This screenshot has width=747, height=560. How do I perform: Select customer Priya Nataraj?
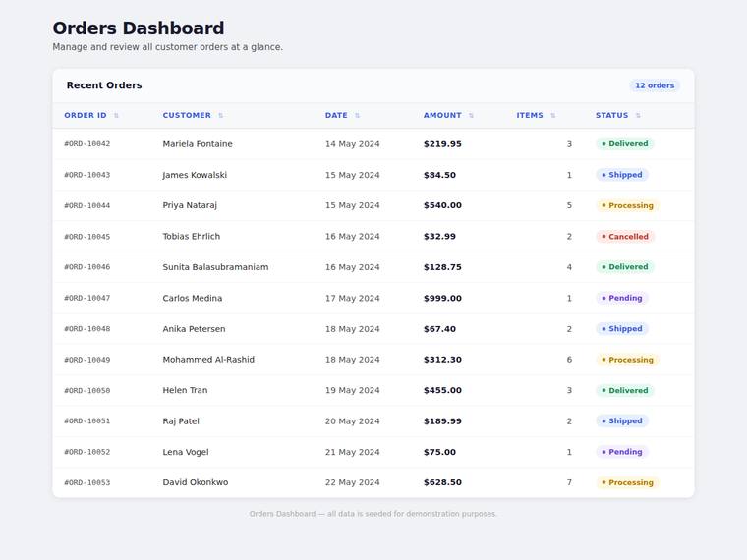pyautogui.click(x=190, y=205)
